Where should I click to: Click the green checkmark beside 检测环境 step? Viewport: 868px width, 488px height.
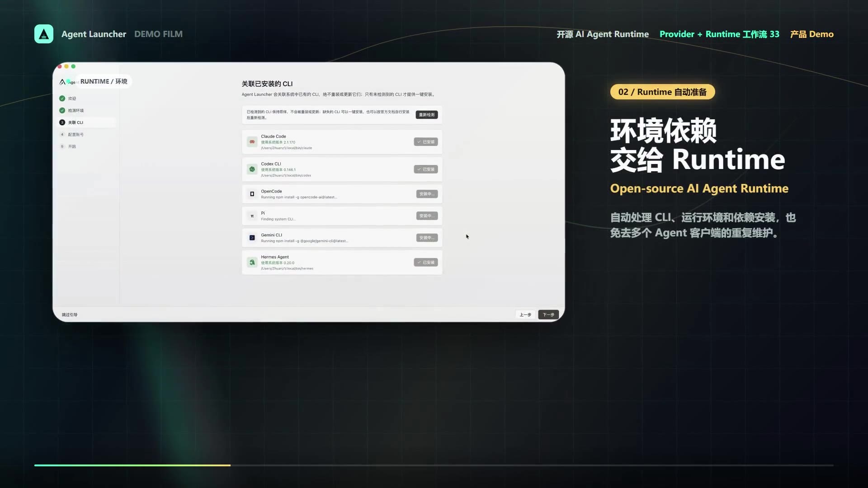(x=62, y=110)
